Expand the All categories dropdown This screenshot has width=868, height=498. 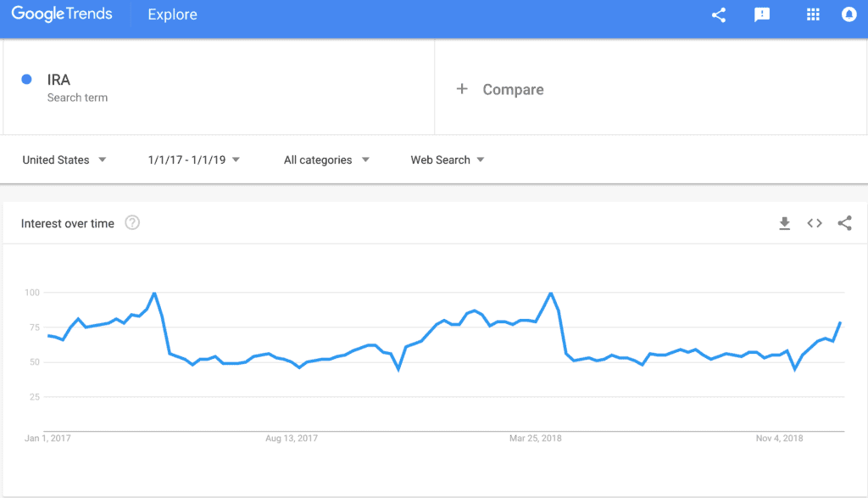[x=326, y=159]
